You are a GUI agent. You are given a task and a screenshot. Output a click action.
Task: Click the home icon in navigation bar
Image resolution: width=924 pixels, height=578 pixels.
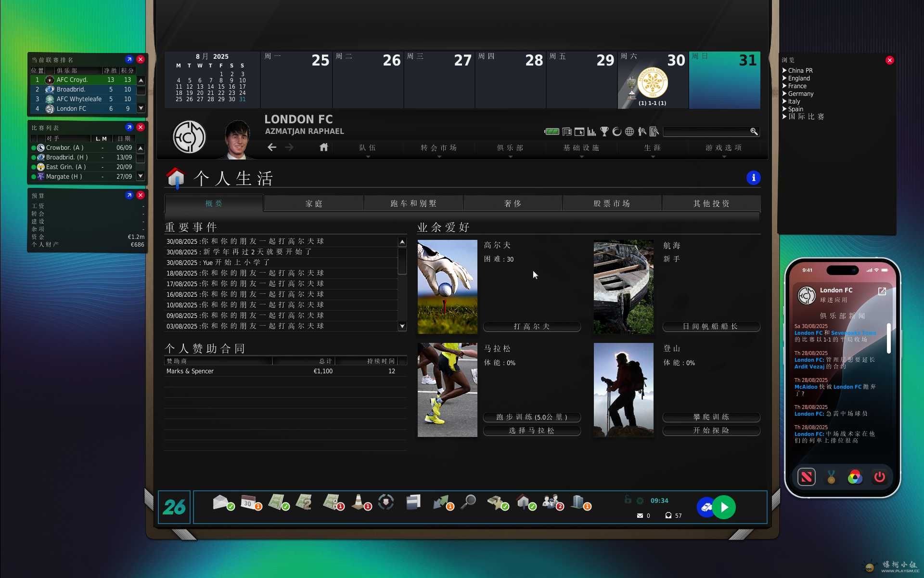click(324, 147)
